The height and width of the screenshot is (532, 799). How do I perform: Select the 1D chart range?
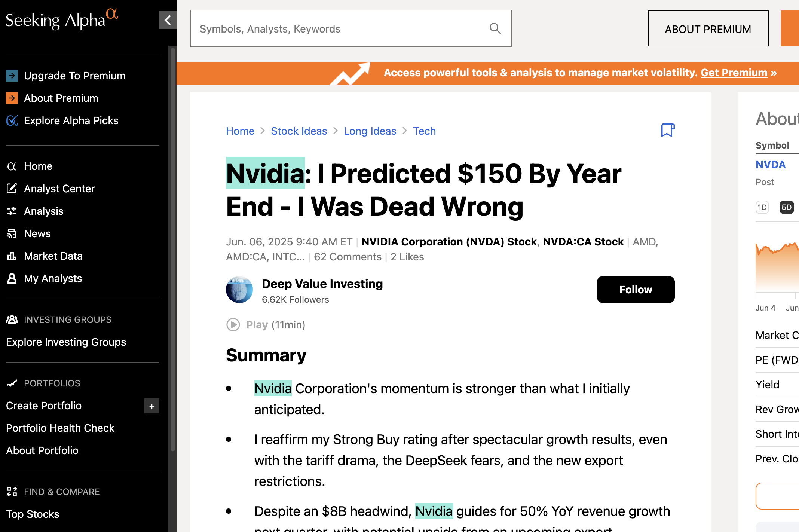click(x=762, y=207)
